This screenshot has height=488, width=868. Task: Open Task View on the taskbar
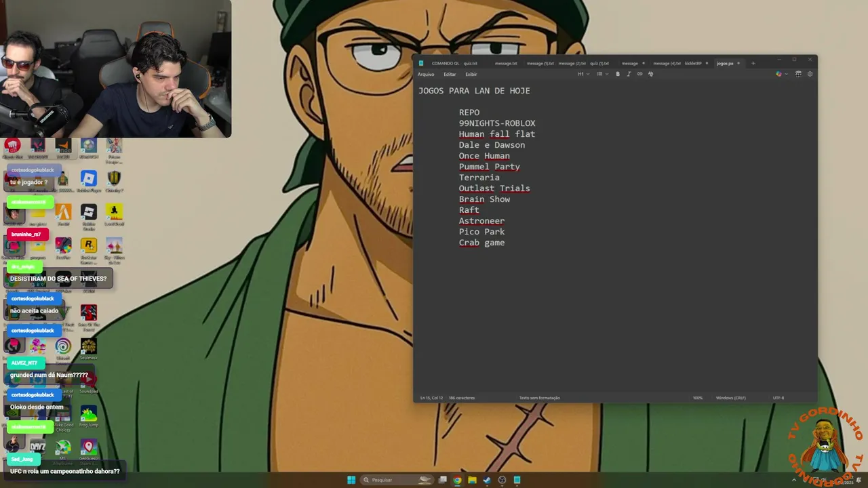(x=443, y=480)
